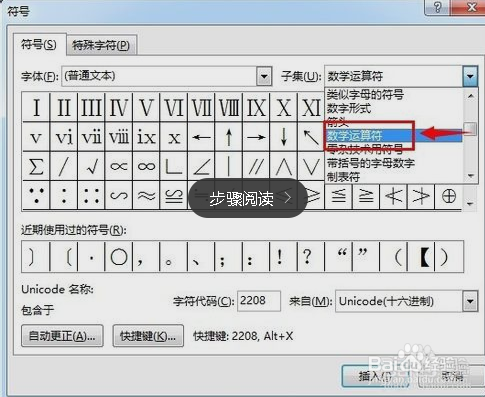The height and width of the screenshot is (397, 485).
Task: Click the 字符代码 field showing 2208
Action: 259,301
